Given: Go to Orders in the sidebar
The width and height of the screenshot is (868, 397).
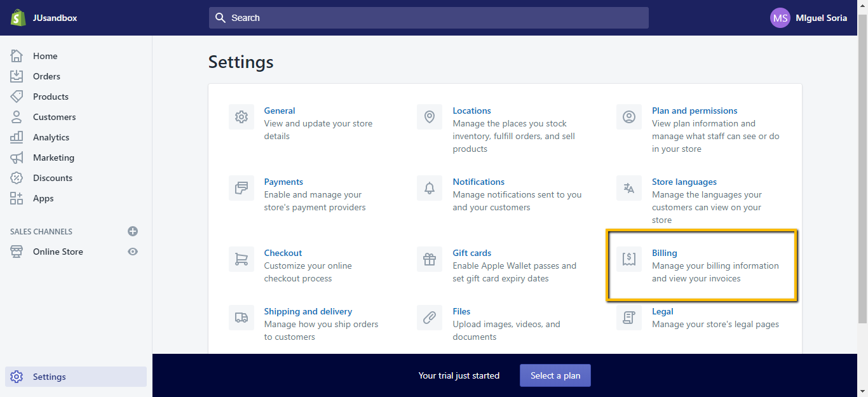Looking at the screenshot, I should pos(46,76).
